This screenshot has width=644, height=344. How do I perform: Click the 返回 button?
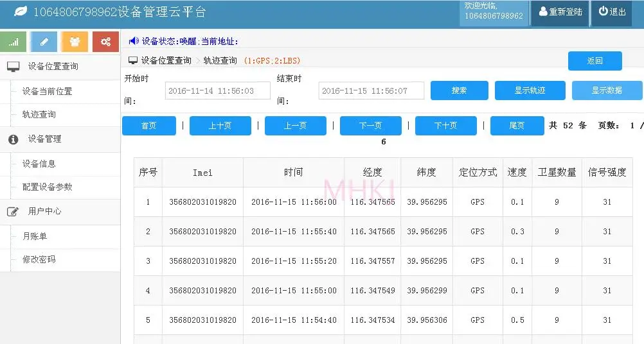click(595, 61)
